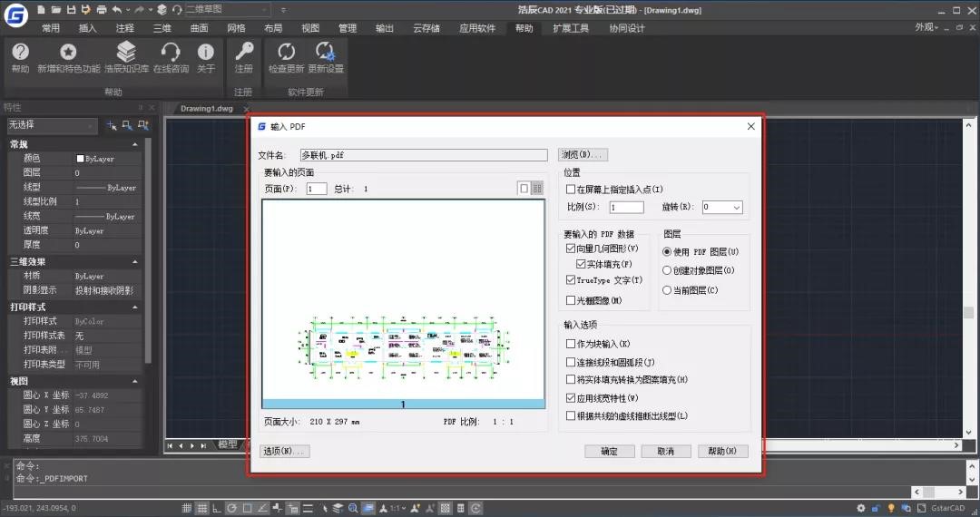Select 当前图层(C) radio button
Viewport: 980px width, 517px height.
(x=667, y=290)
